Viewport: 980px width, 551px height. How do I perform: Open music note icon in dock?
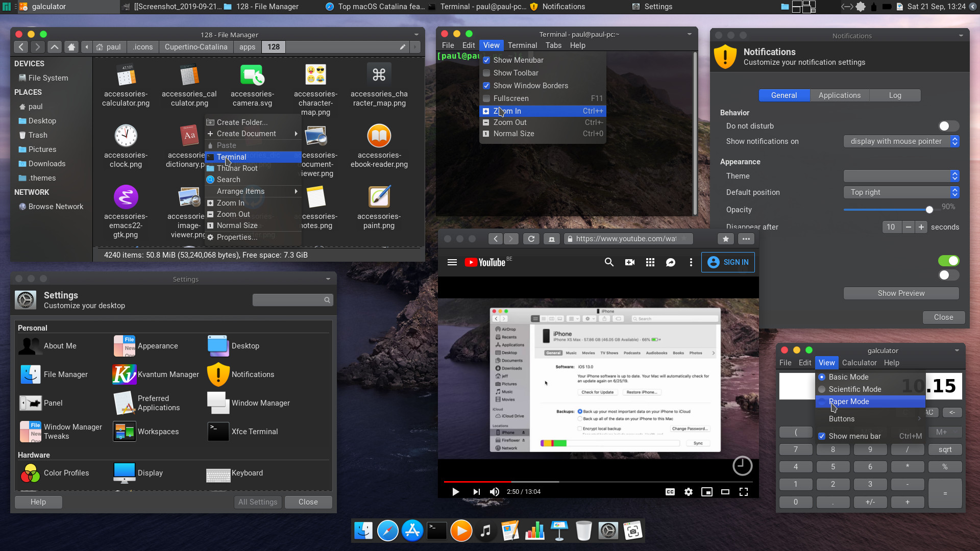(486, 531)
